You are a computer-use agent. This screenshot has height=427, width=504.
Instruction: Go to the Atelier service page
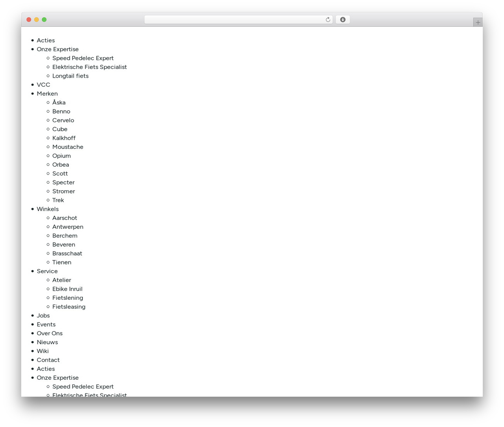click(62, 280)
